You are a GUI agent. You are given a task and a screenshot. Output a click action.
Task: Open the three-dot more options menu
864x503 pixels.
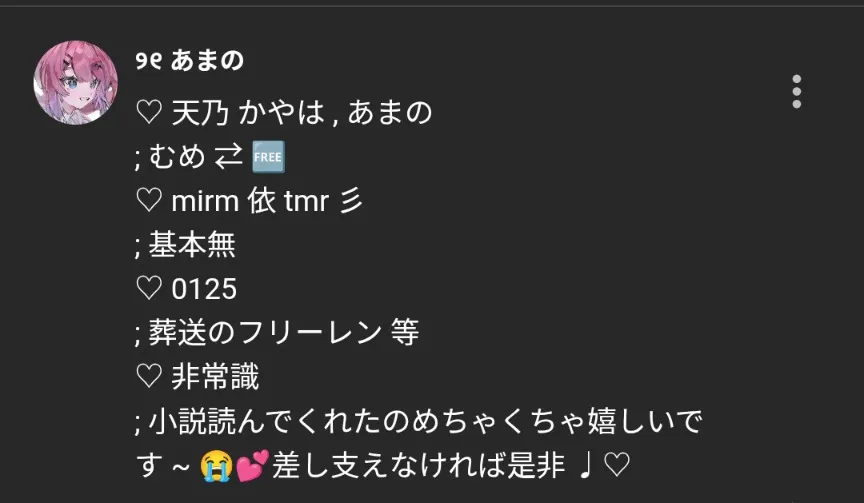coord(796,91)
